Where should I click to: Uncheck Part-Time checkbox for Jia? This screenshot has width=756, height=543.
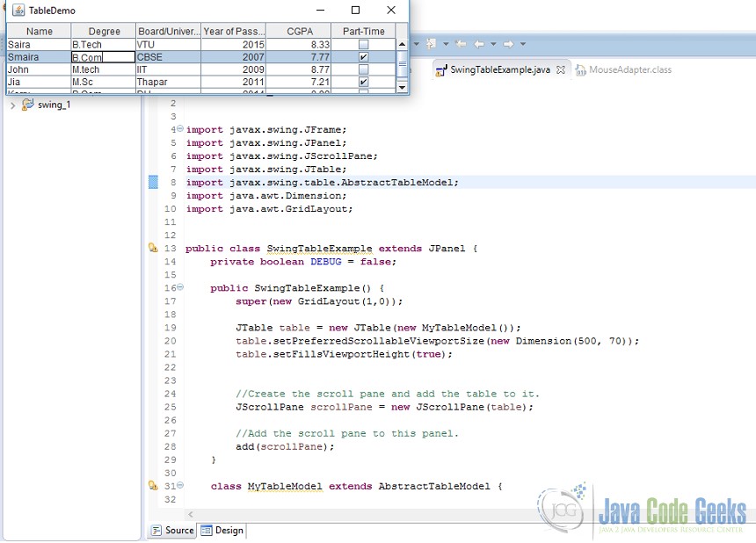tap(364, 82)
